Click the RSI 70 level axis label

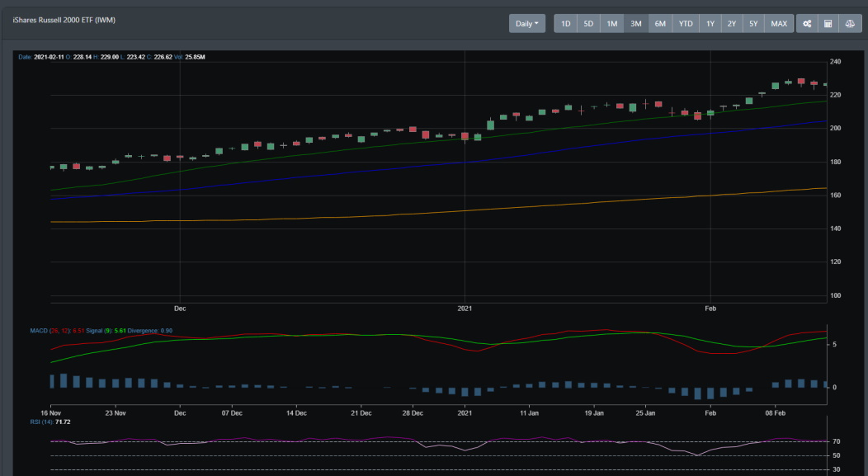(836, 441)
